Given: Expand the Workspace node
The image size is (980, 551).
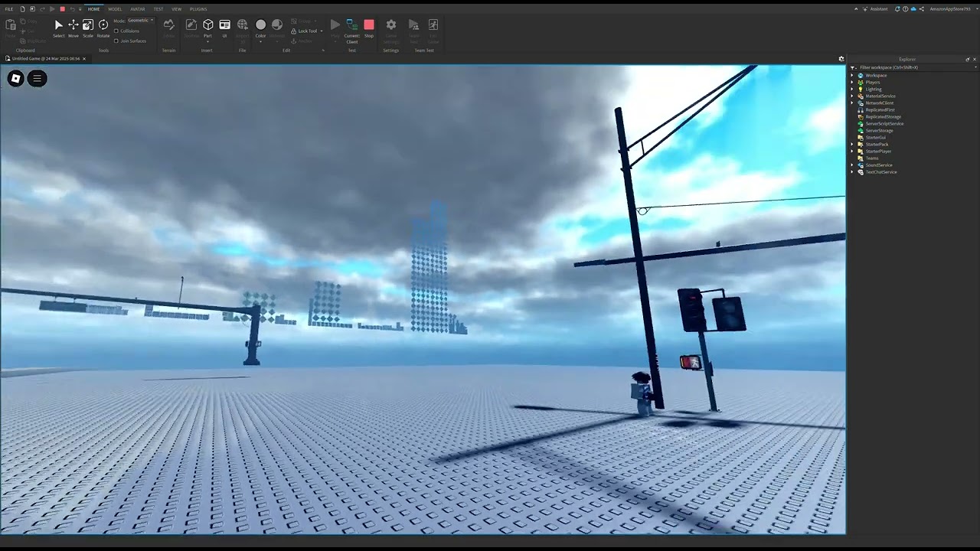Looking at the screenshot, I should (x=852, y=75).
